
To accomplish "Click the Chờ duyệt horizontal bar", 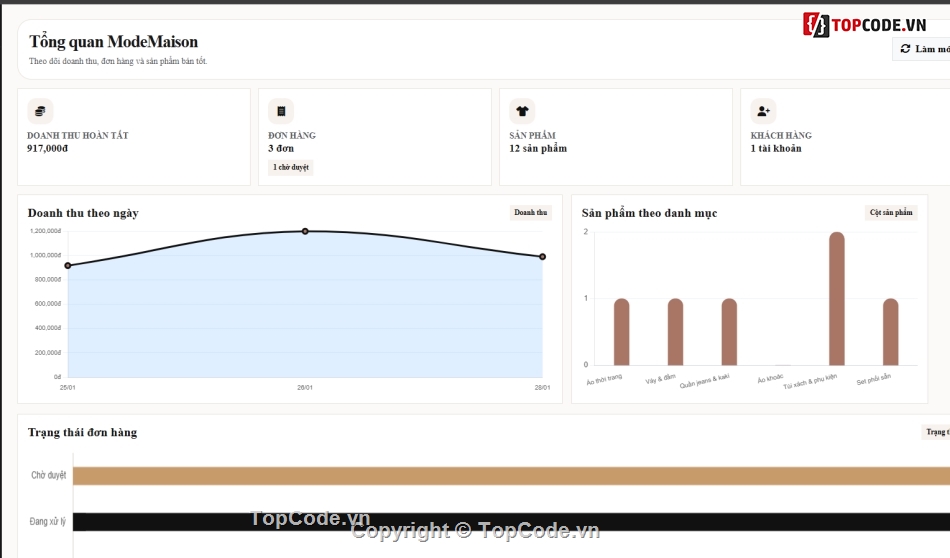I will click(x=511, y=476).
